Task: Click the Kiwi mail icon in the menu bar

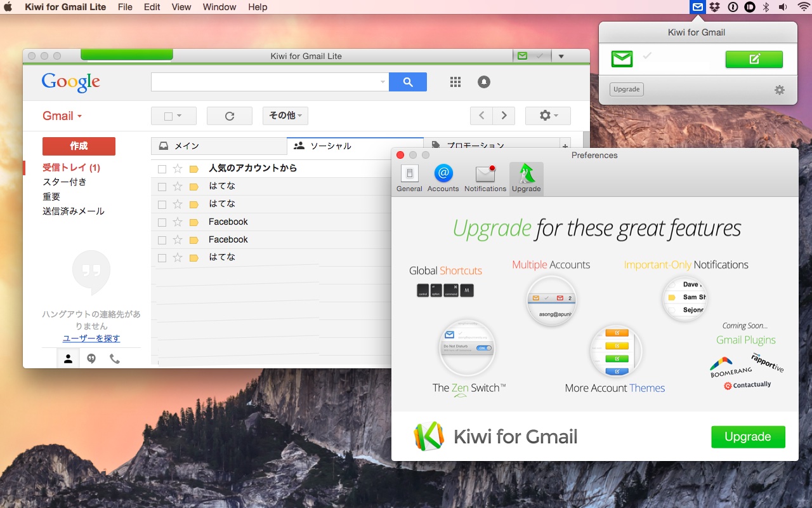Action: pyautogui.click(x=697, y=7)
